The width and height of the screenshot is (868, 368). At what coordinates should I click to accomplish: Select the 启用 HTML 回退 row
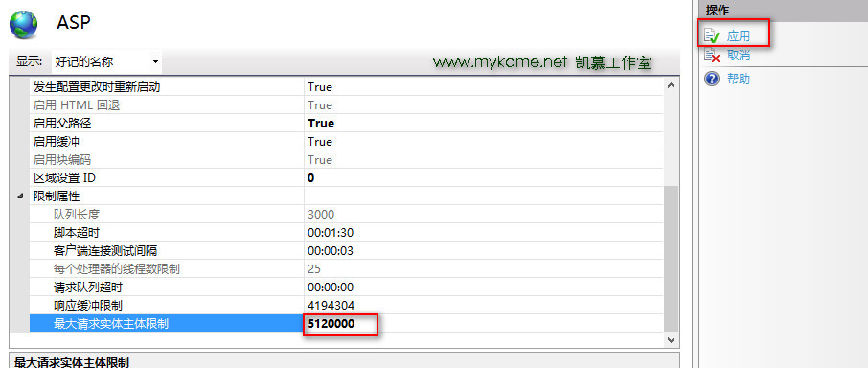[346, 105]
